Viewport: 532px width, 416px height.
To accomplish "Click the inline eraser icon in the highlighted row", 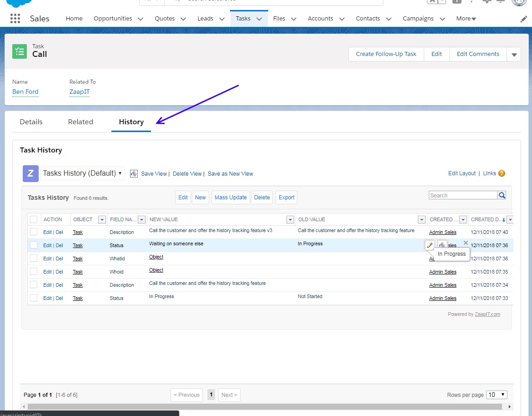I will 442,244.
